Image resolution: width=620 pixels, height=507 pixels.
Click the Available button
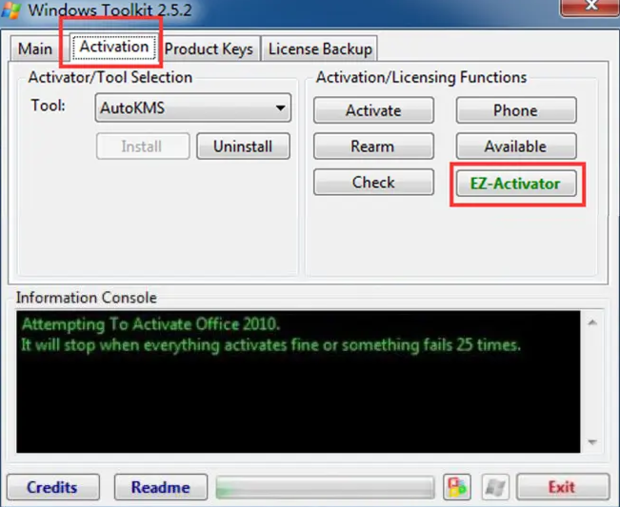[516, 146]
